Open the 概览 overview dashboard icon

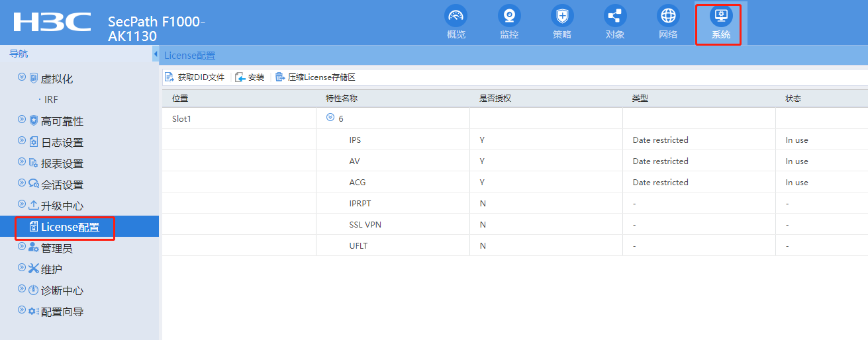click(456, 16)
